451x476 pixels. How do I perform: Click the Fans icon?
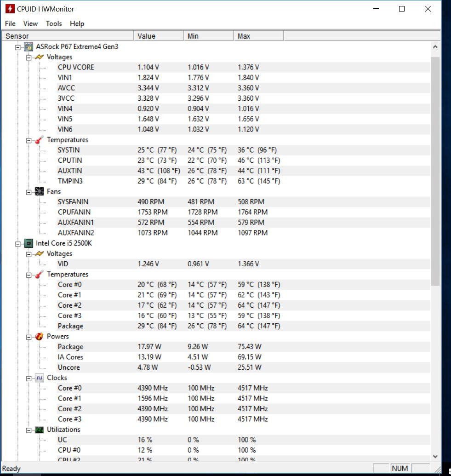(40, 192)
